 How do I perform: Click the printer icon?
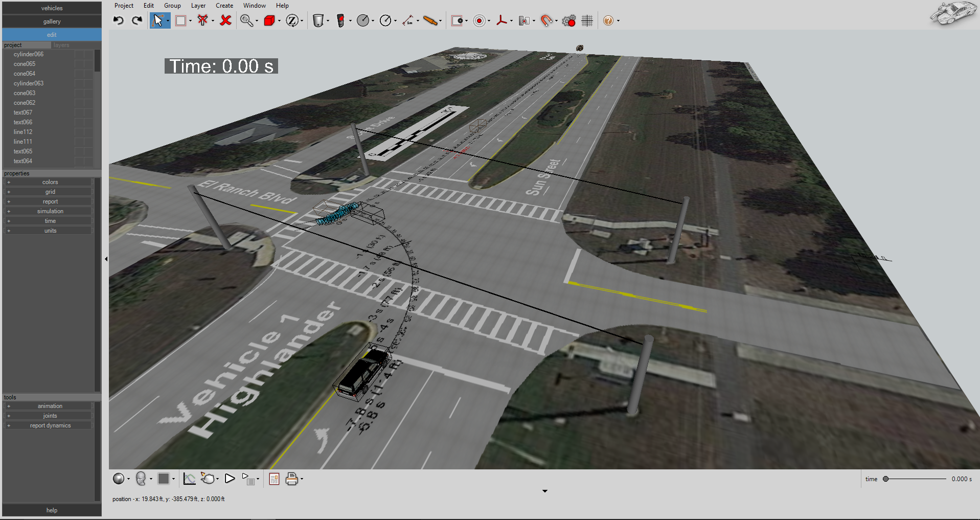pyautogui.click(x=292, y=479)
